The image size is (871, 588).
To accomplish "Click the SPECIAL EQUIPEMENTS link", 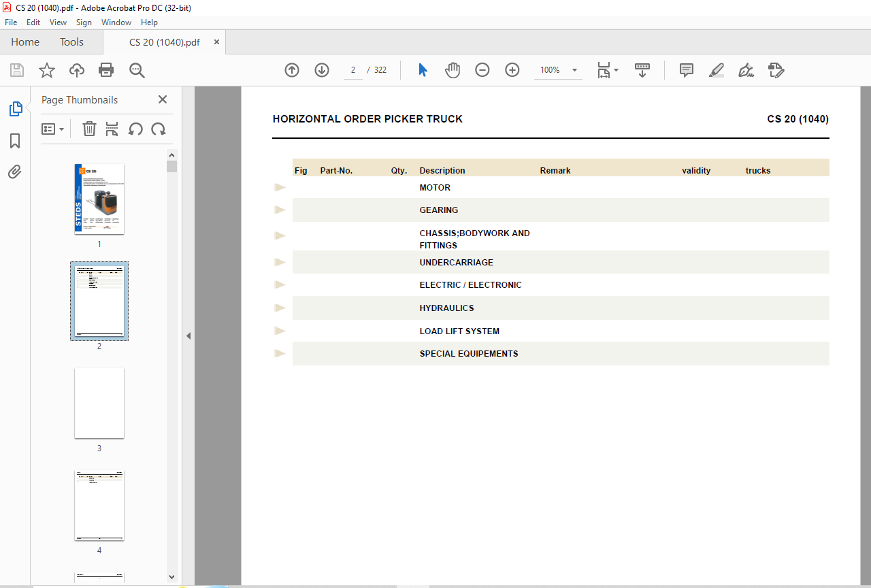I will pos(469,354).
